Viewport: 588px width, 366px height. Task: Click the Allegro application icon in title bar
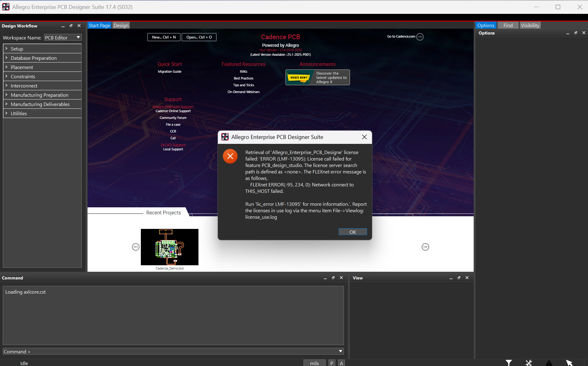(6, 7)
